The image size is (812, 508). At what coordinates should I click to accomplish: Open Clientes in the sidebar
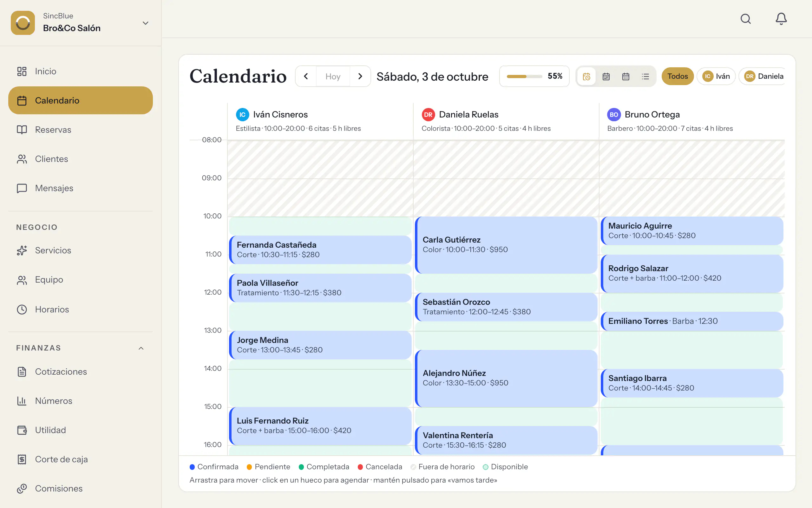[x=81, y=159]
